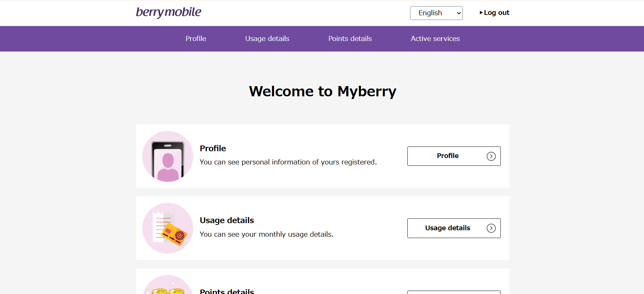Click the Profile button in the card
The image size is (644, 294).
click(454, 156)
